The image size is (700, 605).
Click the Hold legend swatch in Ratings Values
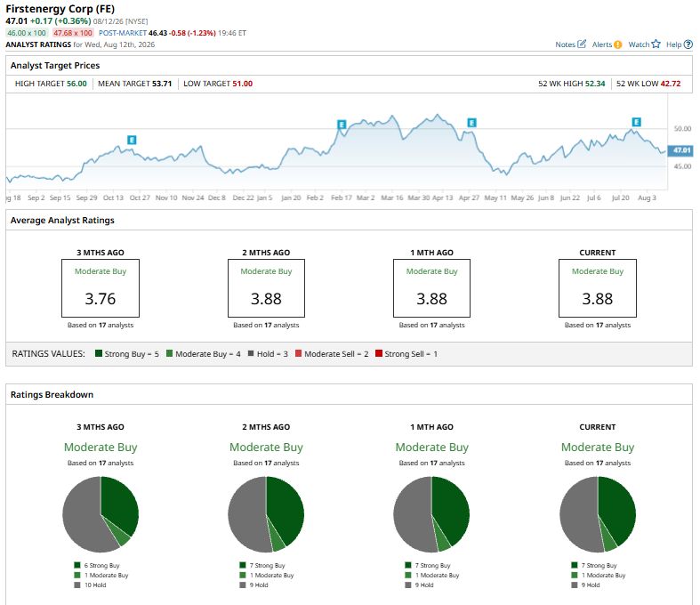click(x=251, y=353)
